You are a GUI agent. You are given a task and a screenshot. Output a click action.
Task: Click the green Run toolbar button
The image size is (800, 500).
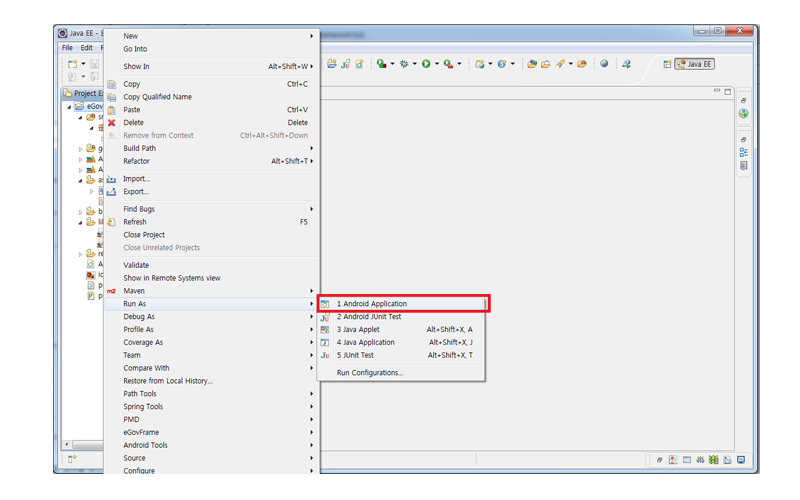426,64
